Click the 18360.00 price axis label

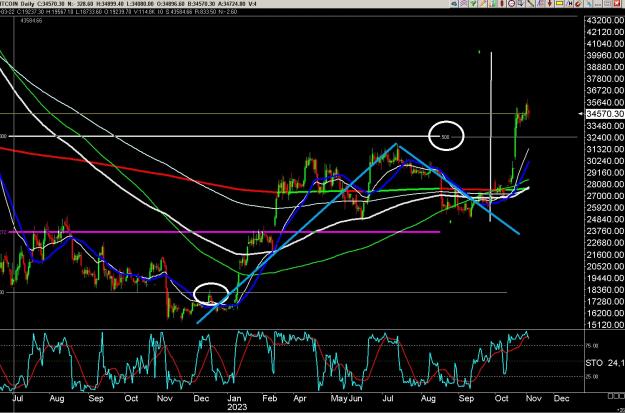point(605,290)
